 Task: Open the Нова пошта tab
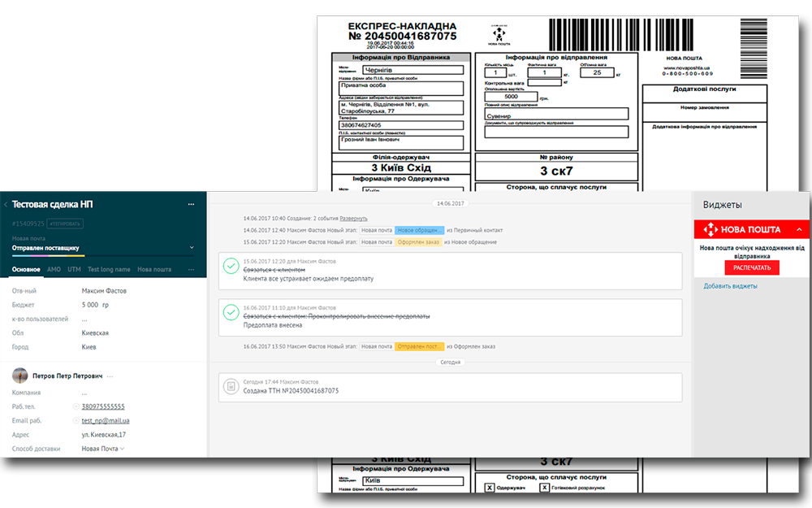(x=154, y=270)
